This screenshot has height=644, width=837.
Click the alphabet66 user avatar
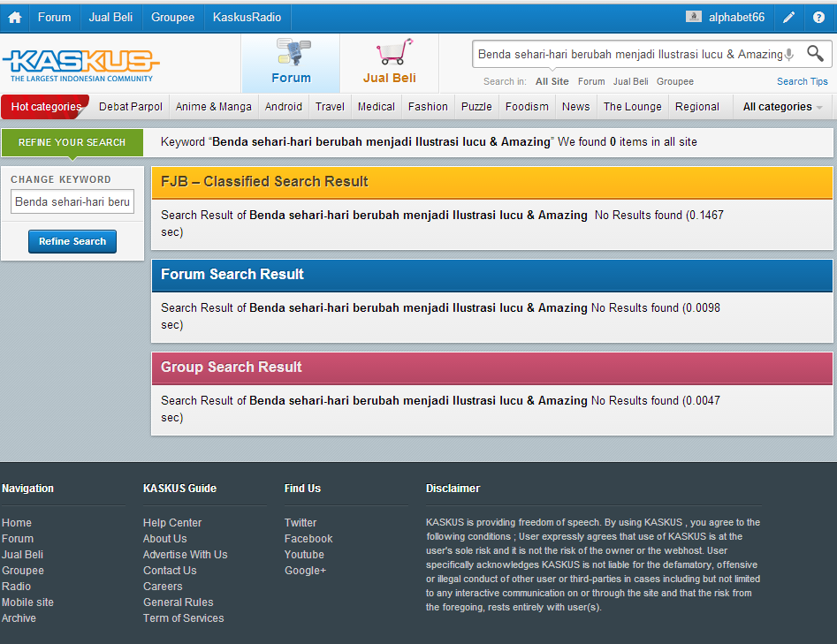(694, 17)
